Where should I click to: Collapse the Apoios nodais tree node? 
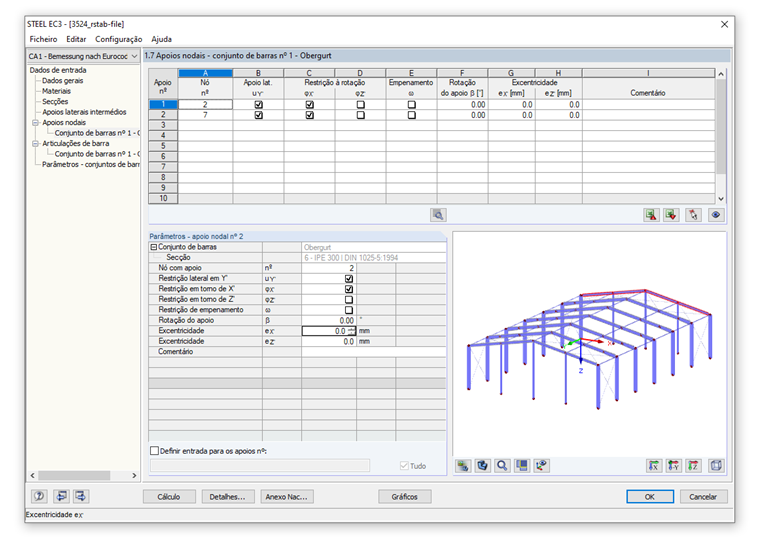(x=35, y=123)
